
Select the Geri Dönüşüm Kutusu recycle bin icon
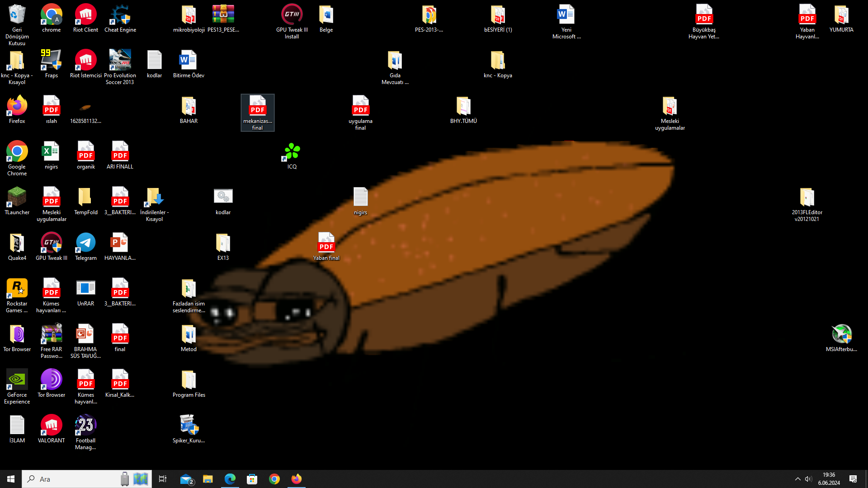click(17, 24)
